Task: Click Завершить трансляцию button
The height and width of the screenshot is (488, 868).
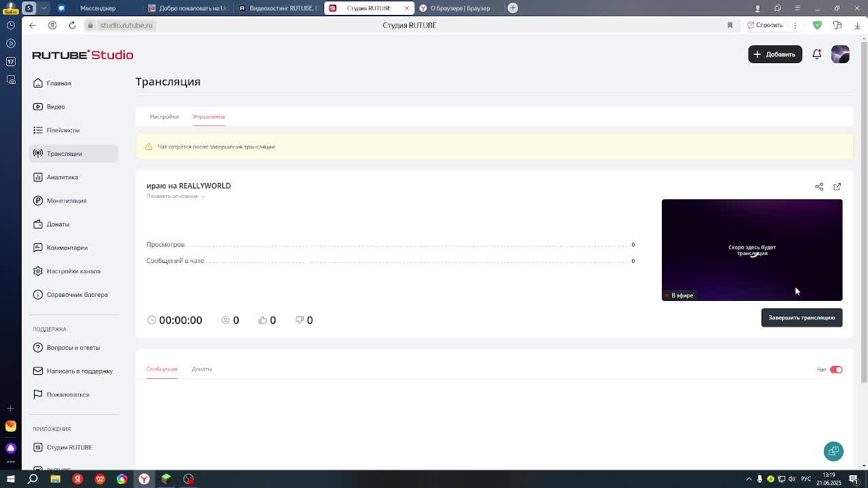Action: [802, 317]
